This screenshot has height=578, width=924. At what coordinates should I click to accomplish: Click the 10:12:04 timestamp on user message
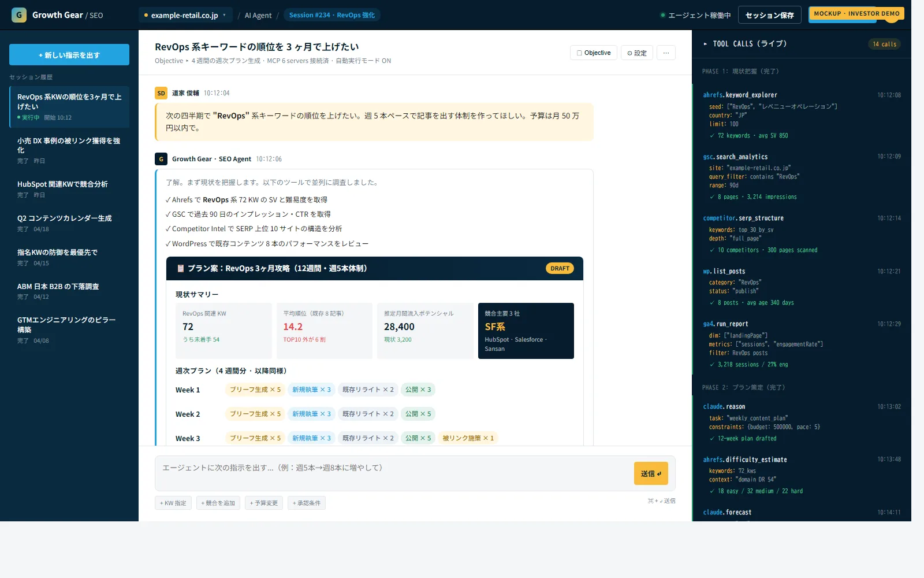[217, 93]
